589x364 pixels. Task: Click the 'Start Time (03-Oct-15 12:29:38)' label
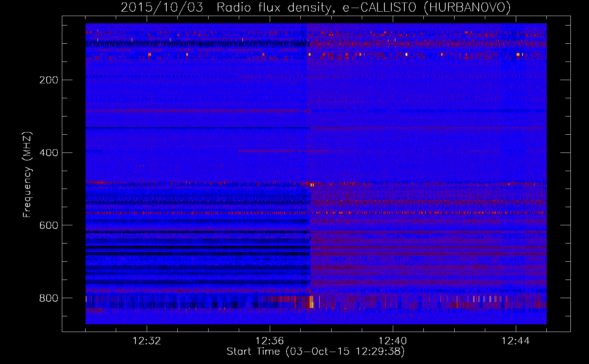tap(316, 352)
